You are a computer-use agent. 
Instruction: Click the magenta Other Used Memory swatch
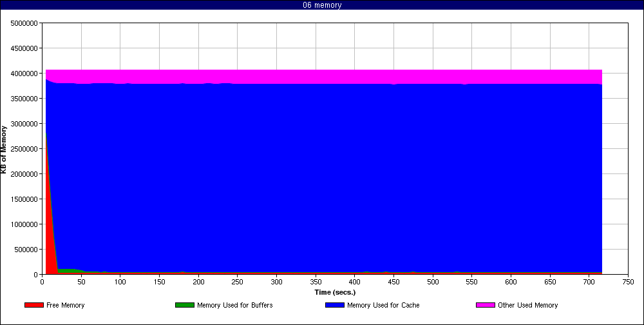486,305
